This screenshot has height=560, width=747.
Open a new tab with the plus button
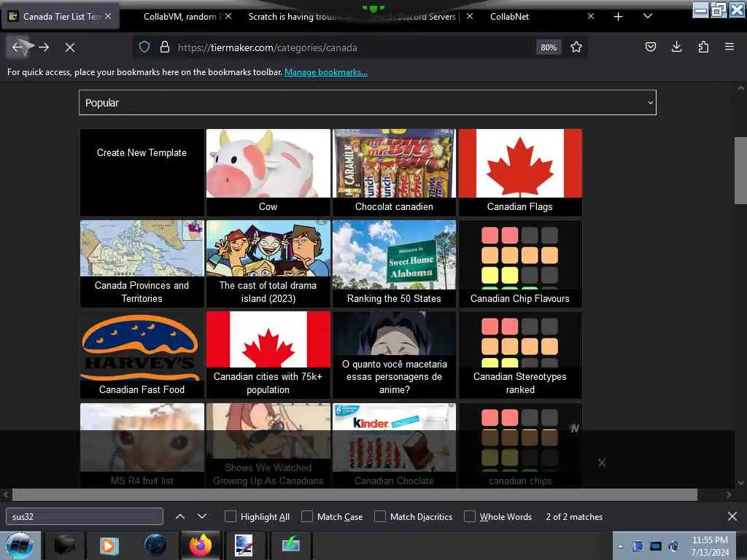tap(619, 17)
